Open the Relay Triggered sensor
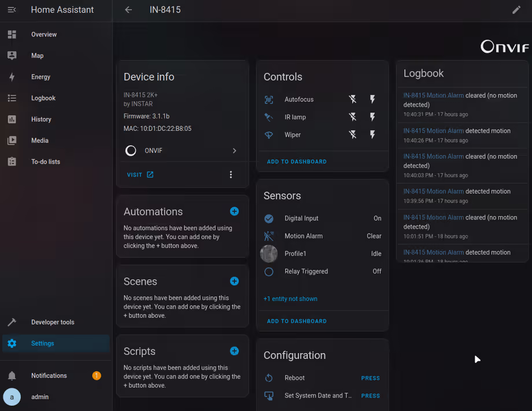Image resolution: width=532 pixels, height=411 pixels. coord(323,271)
